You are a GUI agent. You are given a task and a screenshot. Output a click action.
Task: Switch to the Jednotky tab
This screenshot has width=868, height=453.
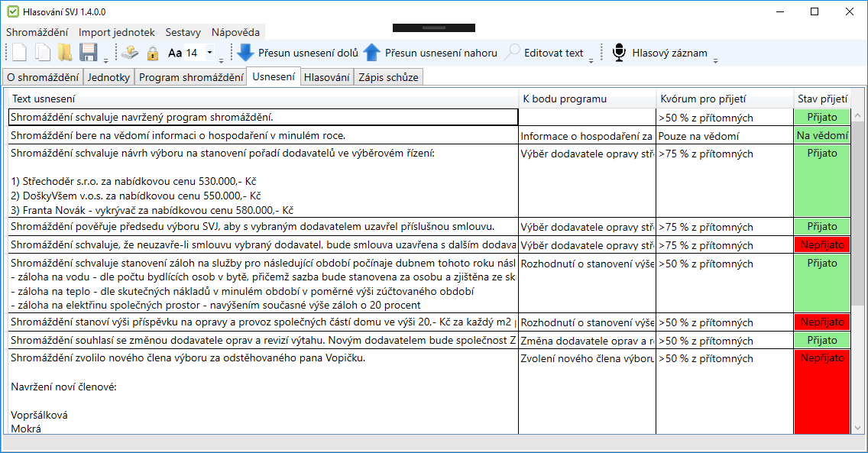[x=108, y=77]
